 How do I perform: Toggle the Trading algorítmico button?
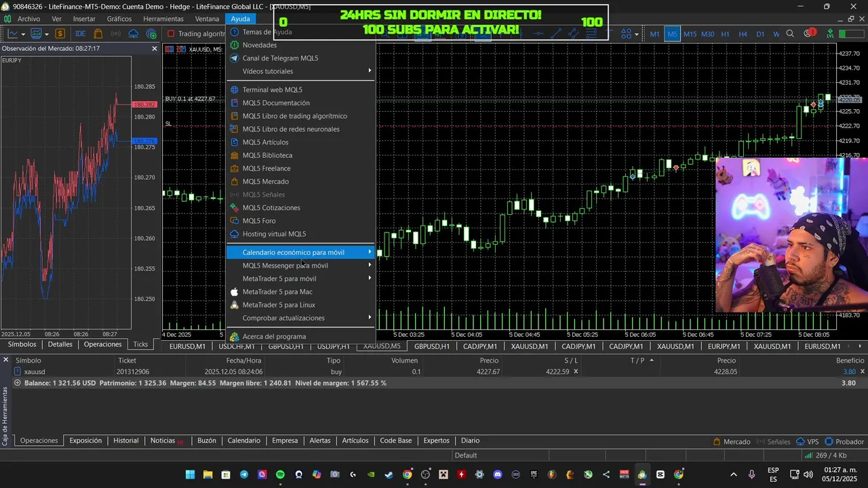click(x=197, y=34)
